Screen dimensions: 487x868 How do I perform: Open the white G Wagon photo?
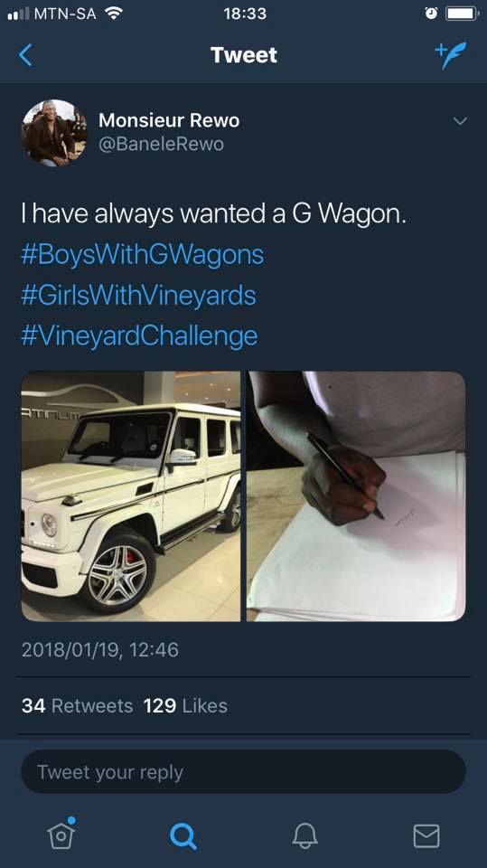131,496
